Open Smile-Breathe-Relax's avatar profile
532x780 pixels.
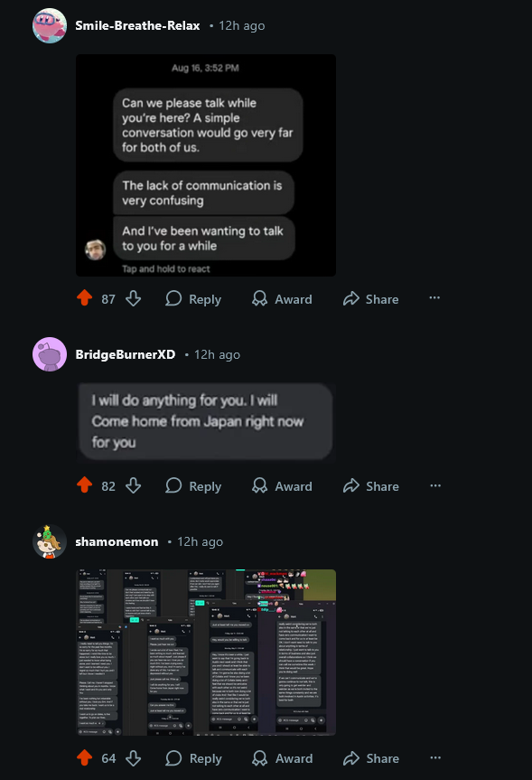click(x=49, y=25)
